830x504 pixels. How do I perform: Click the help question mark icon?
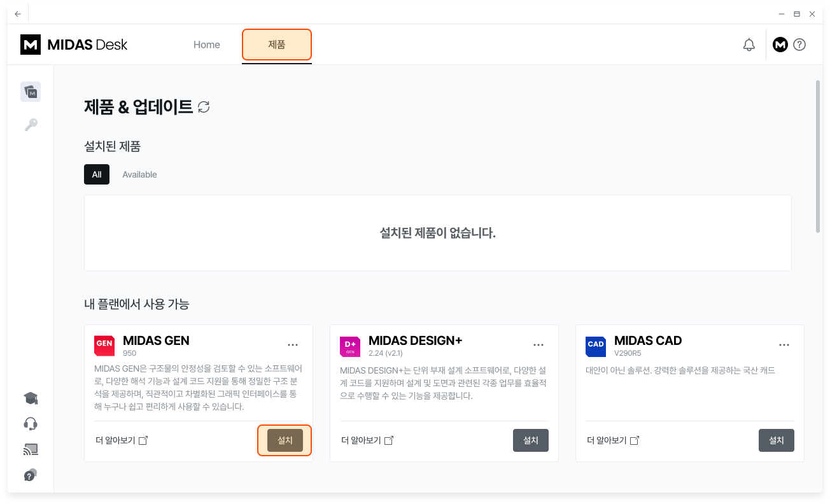click(x=800, y=45)
